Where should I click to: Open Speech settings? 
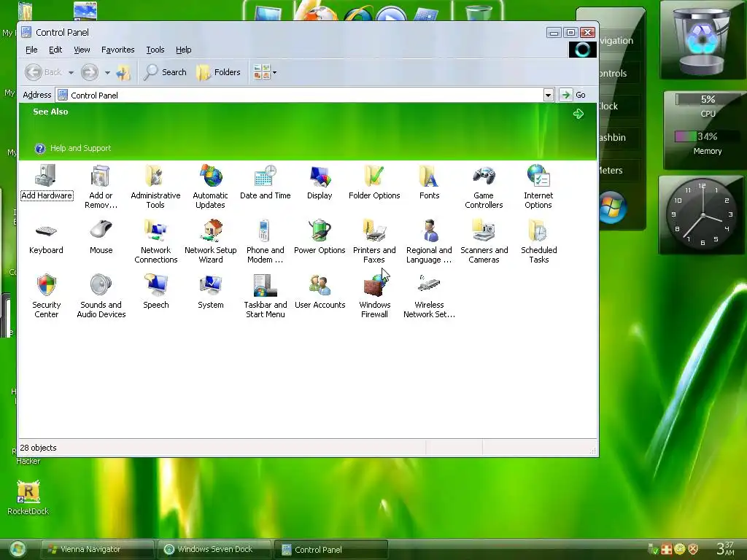click(156, 292)
